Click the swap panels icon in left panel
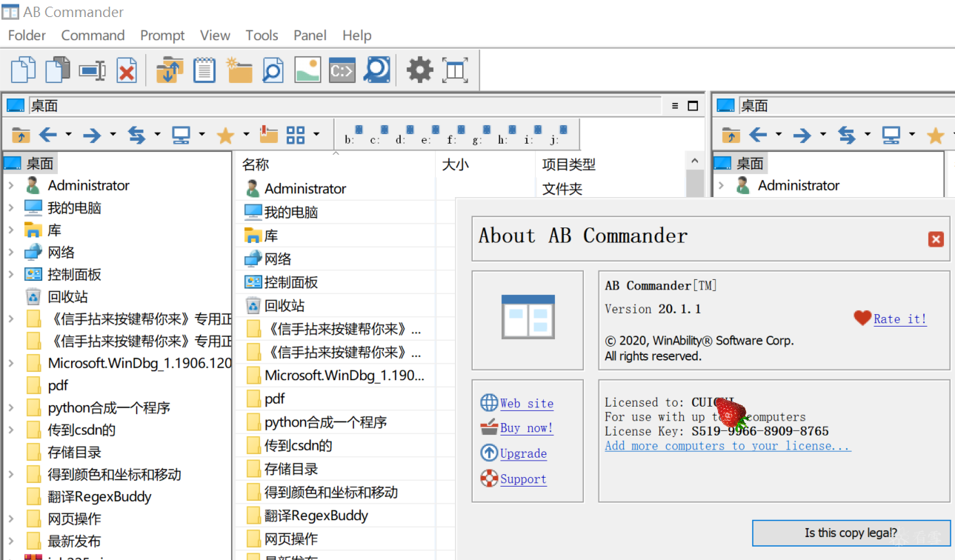955x560 pixels. (x=136, y=135)
